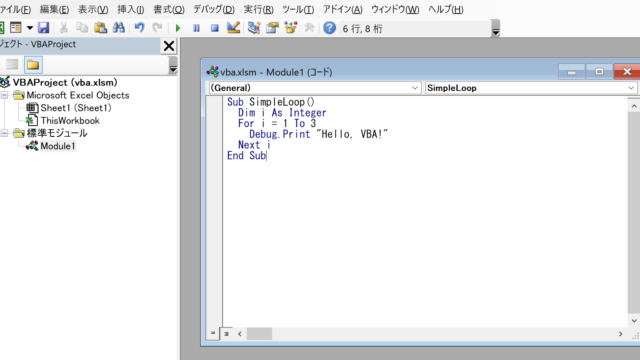Open Find with the binoculars icon
The height and width of the screenshot is (360, 640).
(119, 28)
